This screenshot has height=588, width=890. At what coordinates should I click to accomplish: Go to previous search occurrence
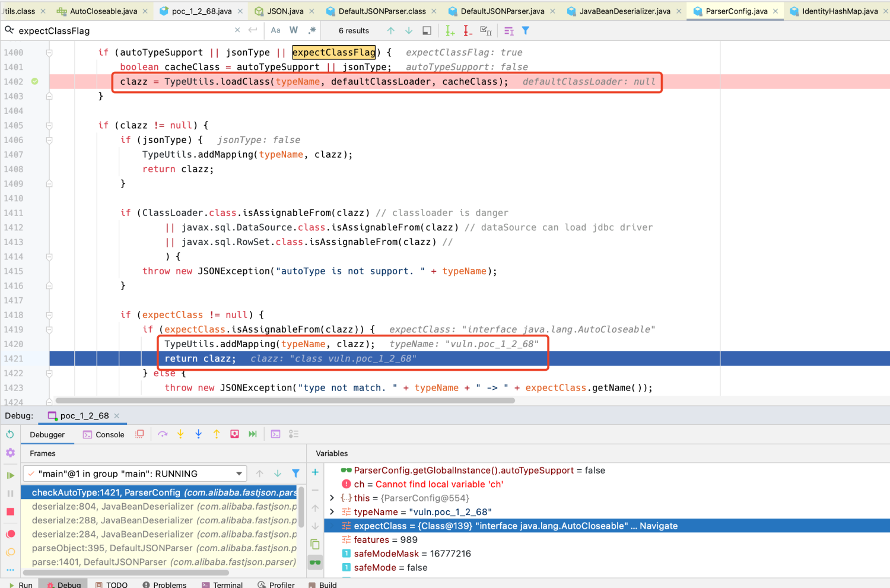pos(390,30)
